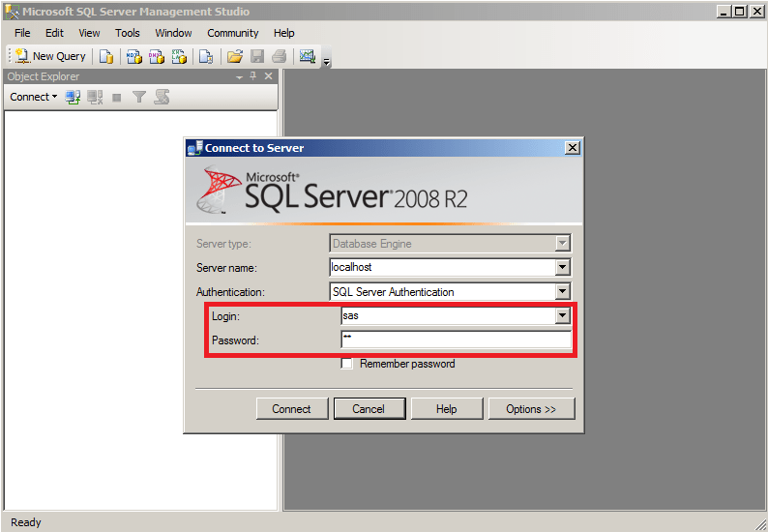The width and height of the screenshot is (768, 532).
Task: Expand the disabled Server type dropdown
Action: pyautogui.click(x=562, y=243)
